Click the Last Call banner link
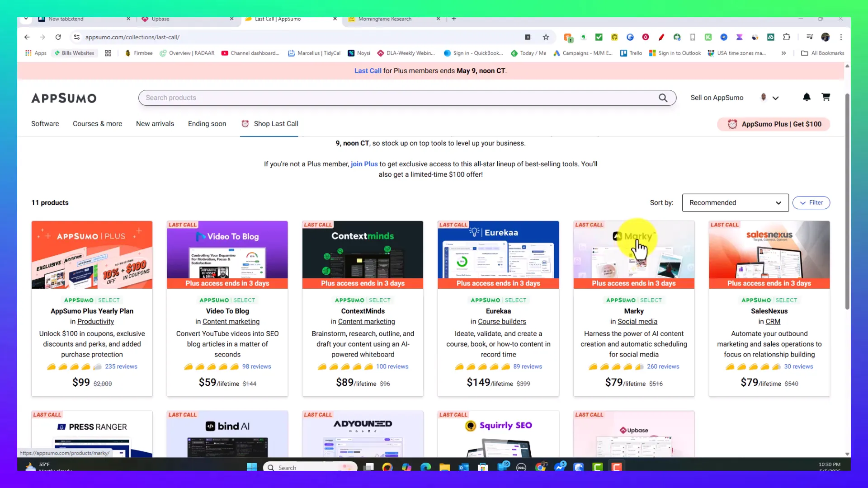 point(368,70)
